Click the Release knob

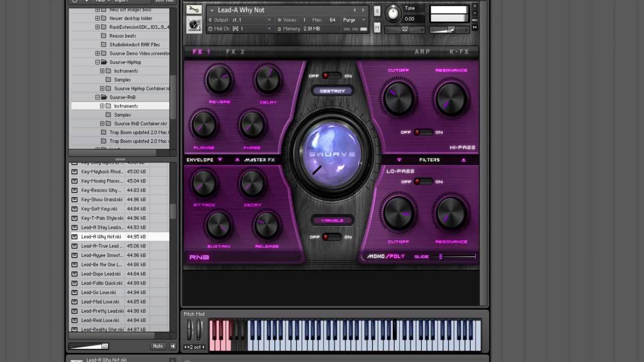click(267, 225)
